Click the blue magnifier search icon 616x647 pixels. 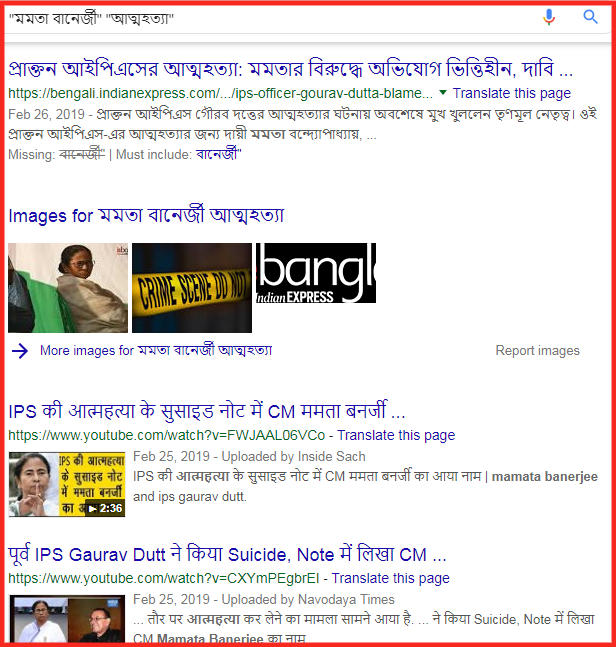pyautogui.click(x=590, y=17)
